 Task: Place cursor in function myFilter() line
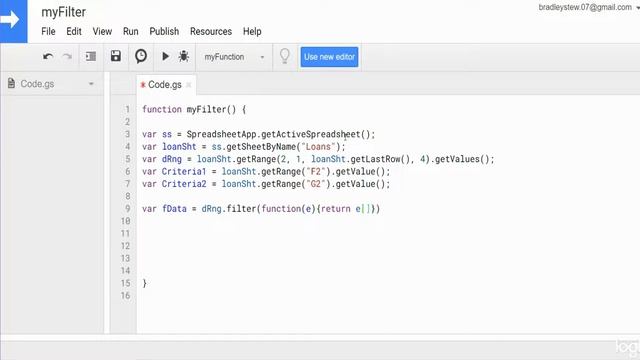coord(194,109)
